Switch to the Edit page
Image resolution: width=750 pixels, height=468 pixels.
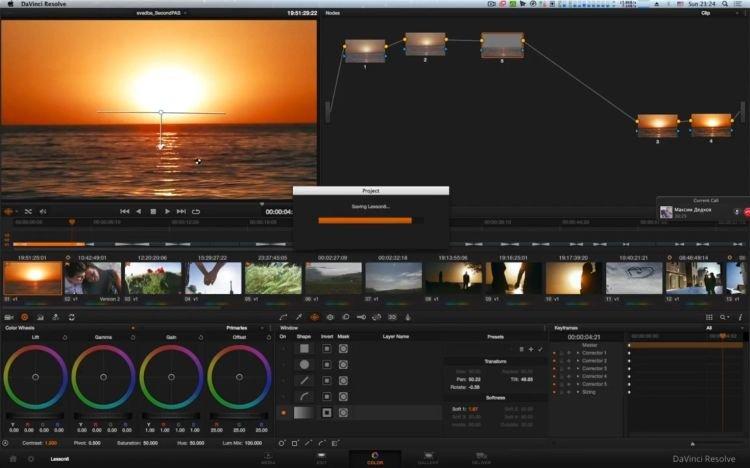pos(321,458)
